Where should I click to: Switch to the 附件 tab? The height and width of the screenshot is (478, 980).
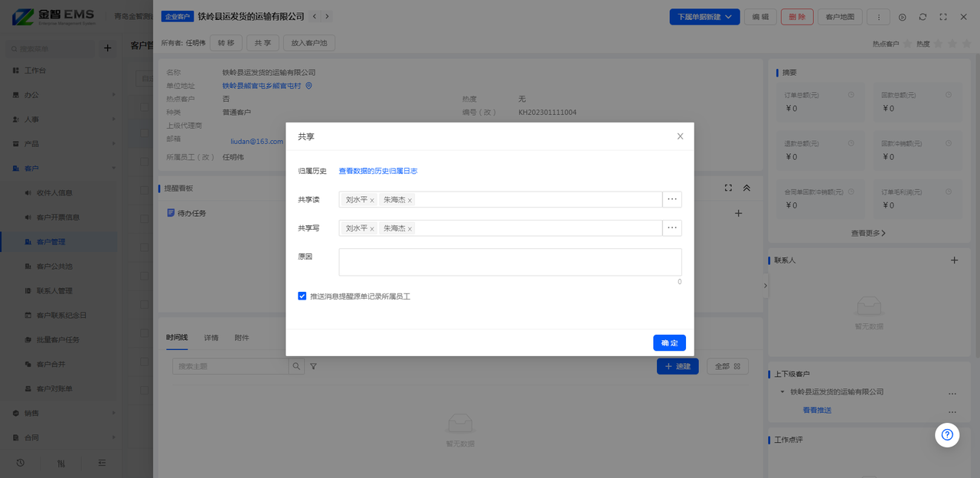242,338
